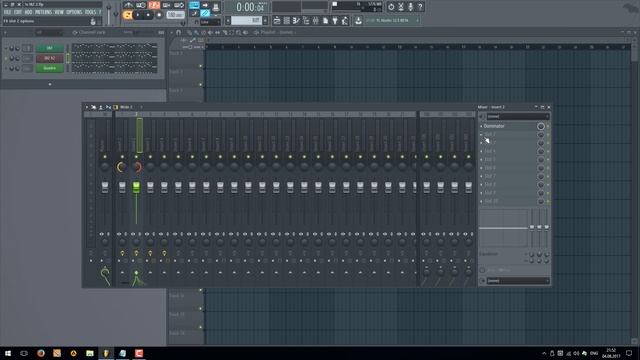
Task: Mute Track 2 via its green LED in Playlist
Action: [x=200, y=84]
